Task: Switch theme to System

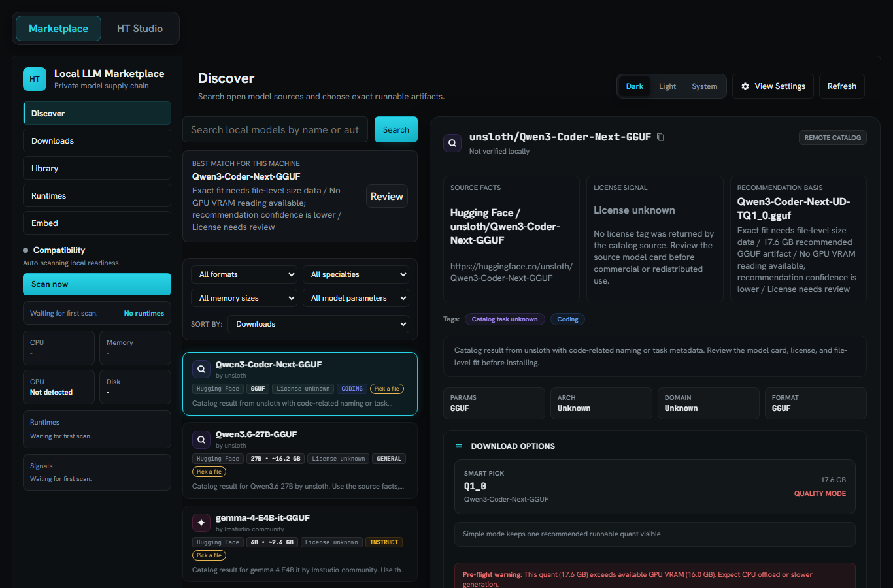Action: [x=704, y=86]
